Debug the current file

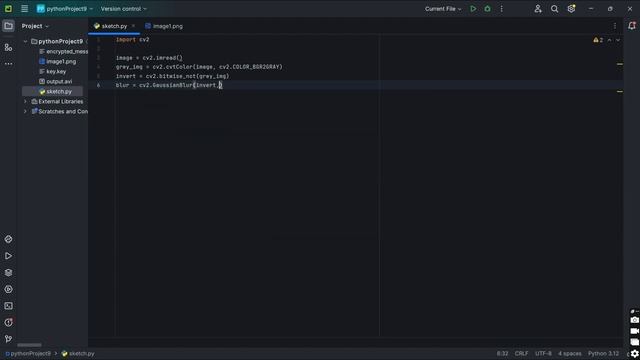coord(487,9)
